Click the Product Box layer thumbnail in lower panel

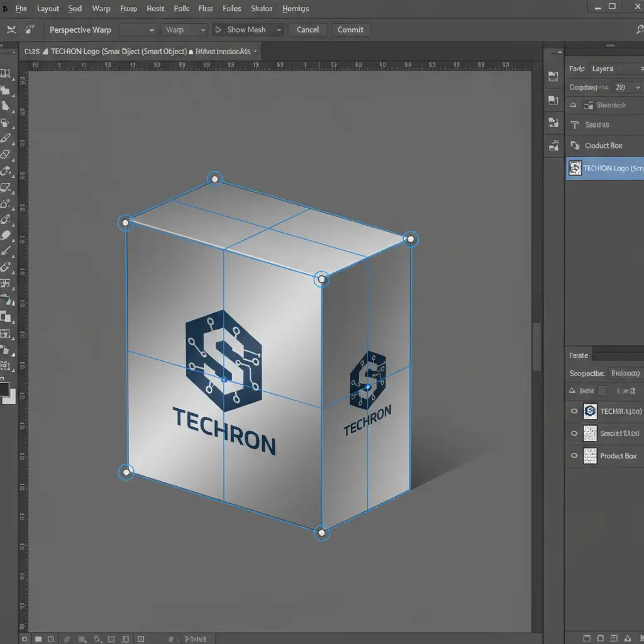point(590,456)
